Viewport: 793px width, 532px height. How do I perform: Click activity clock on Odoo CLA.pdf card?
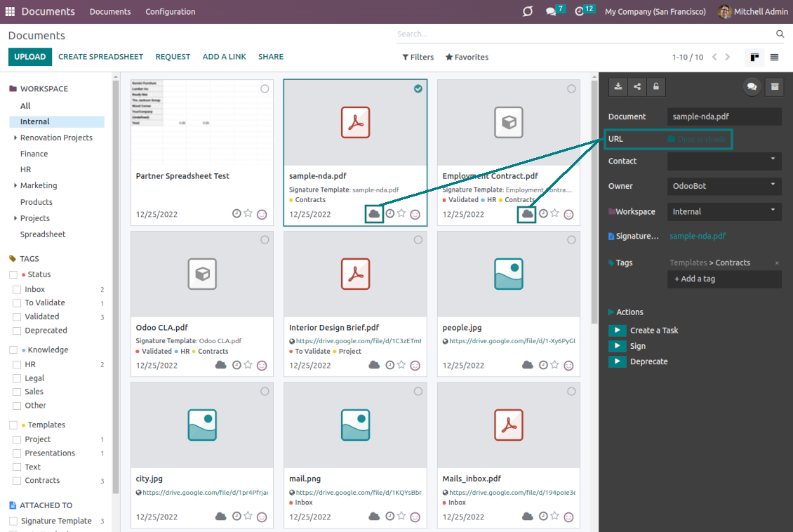(236, 365)
